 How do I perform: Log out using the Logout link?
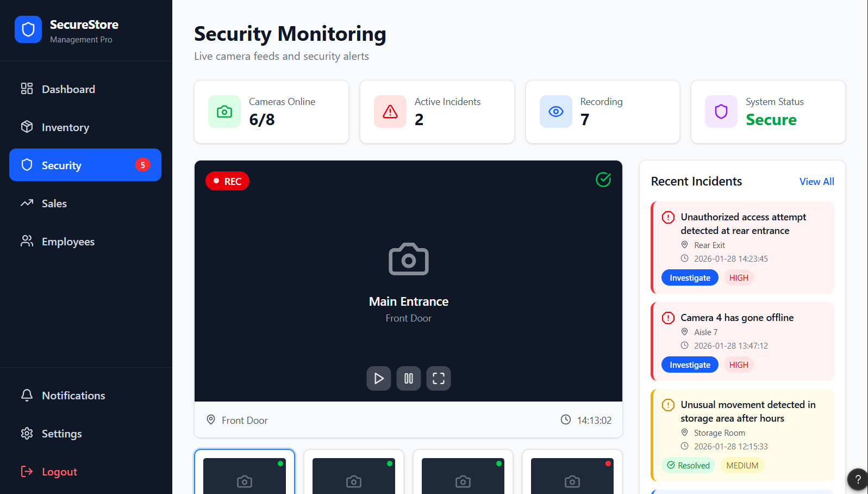[85, 472]
